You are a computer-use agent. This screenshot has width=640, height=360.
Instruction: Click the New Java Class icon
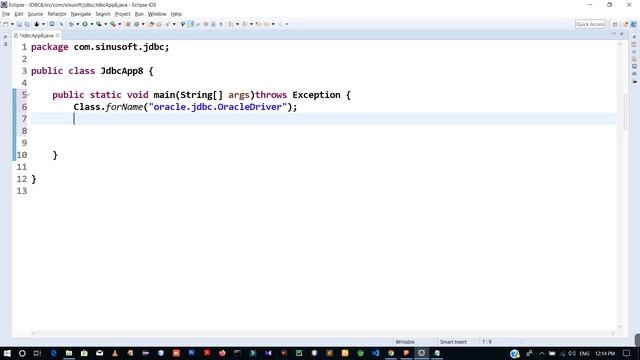coord(136,24)
